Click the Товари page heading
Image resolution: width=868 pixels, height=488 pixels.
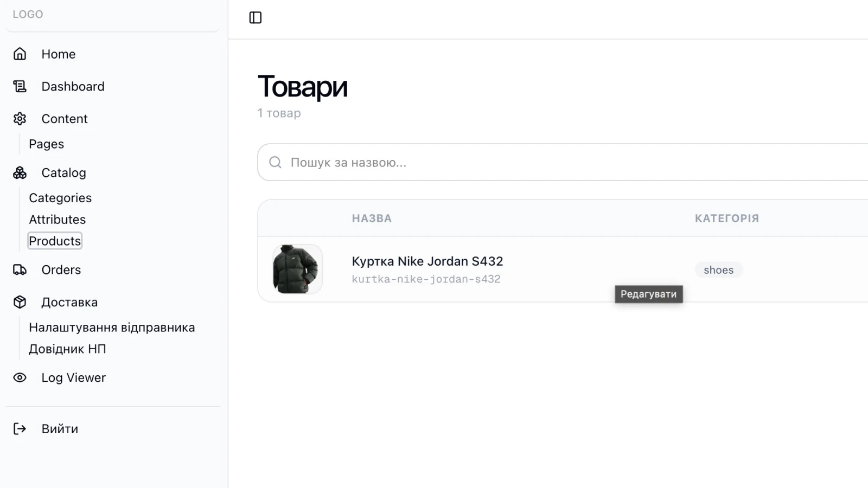click(x=303, y=87)
